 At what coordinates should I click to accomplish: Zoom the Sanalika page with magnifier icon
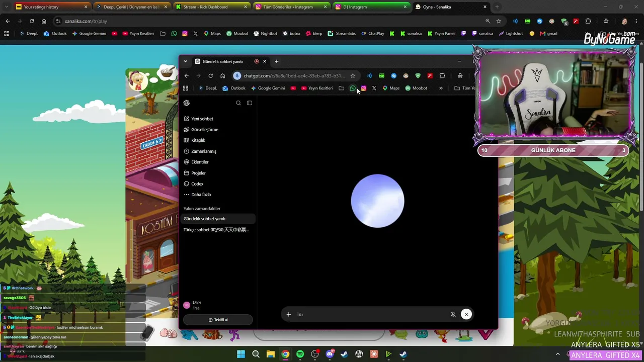pos(488,21)
